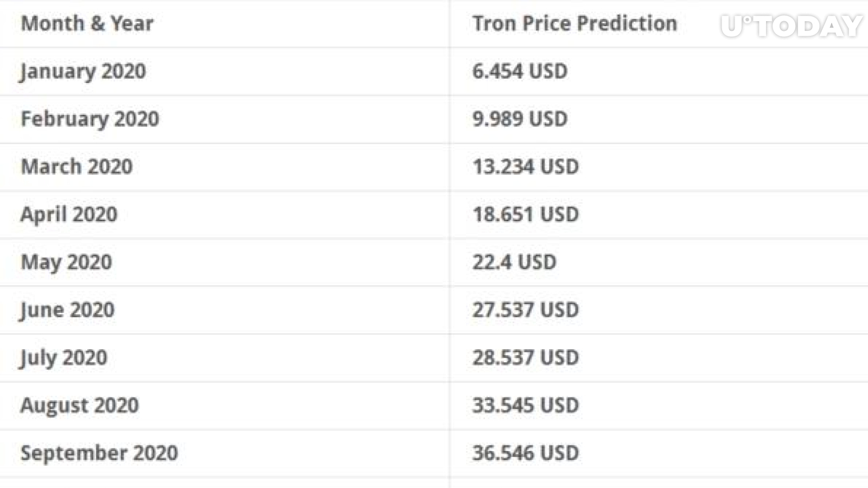Click the September 2020 row label
Image resolution: width=868 pixels, height=488 pixels.
tap(99, 453)
